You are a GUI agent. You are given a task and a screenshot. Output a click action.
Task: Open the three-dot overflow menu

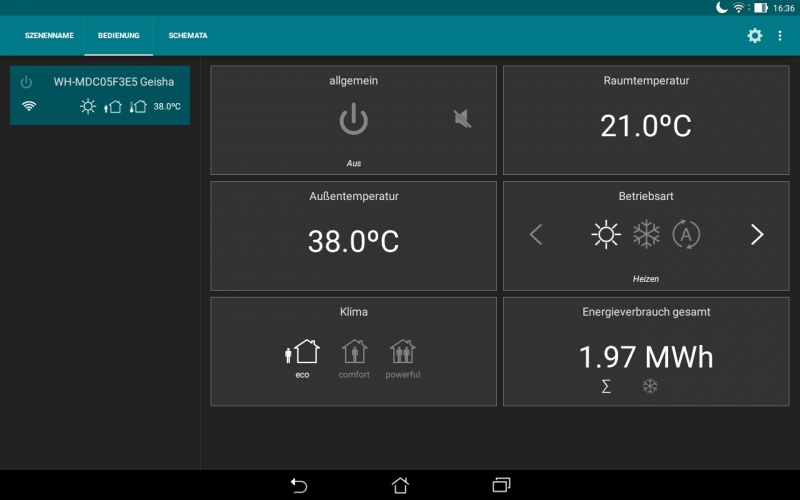[780, 36]
